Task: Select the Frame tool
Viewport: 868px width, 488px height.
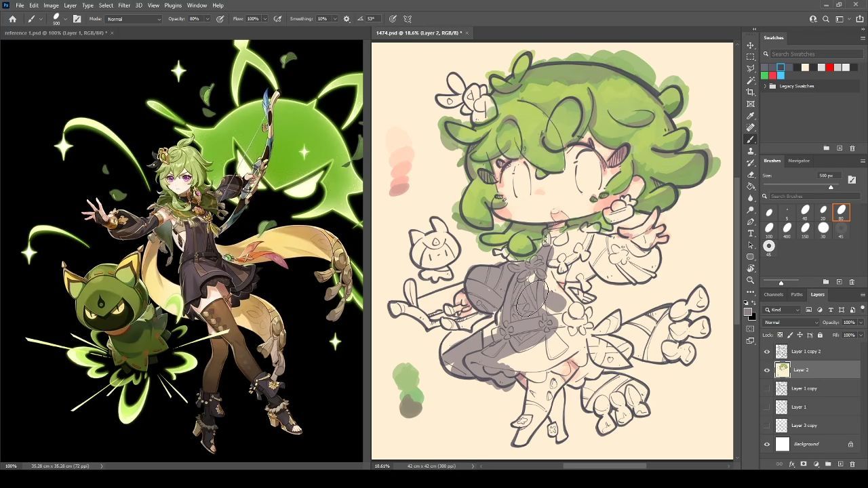Action: pyautogui.click(x=751, y=104)
